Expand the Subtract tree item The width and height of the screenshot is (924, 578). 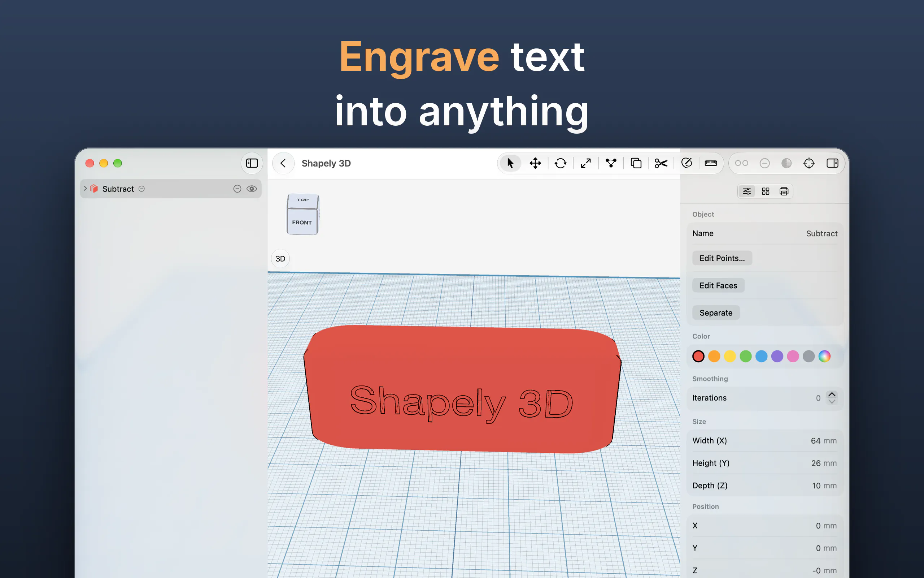pyautogui.click(x=85, y=189)
